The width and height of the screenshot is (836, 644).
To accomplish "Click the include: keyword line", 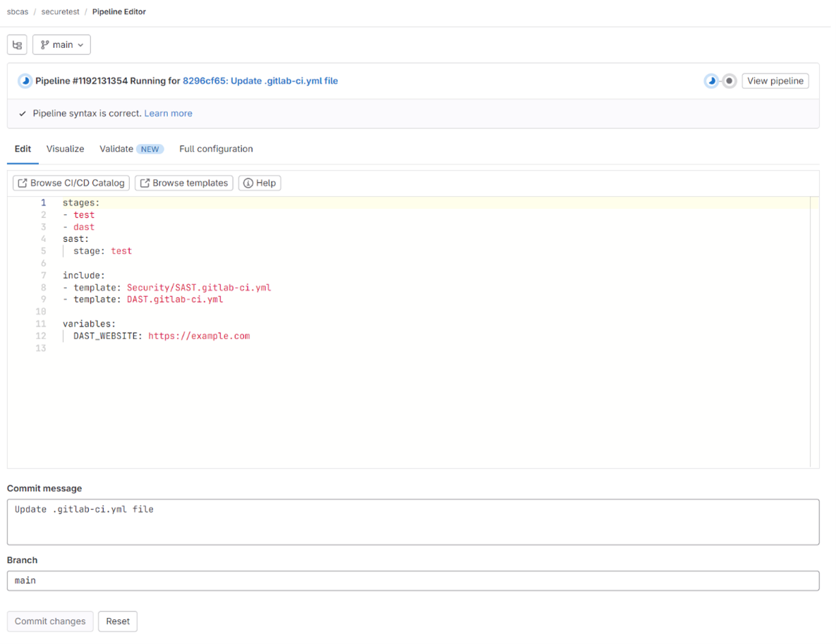I will tap(84, 276).
